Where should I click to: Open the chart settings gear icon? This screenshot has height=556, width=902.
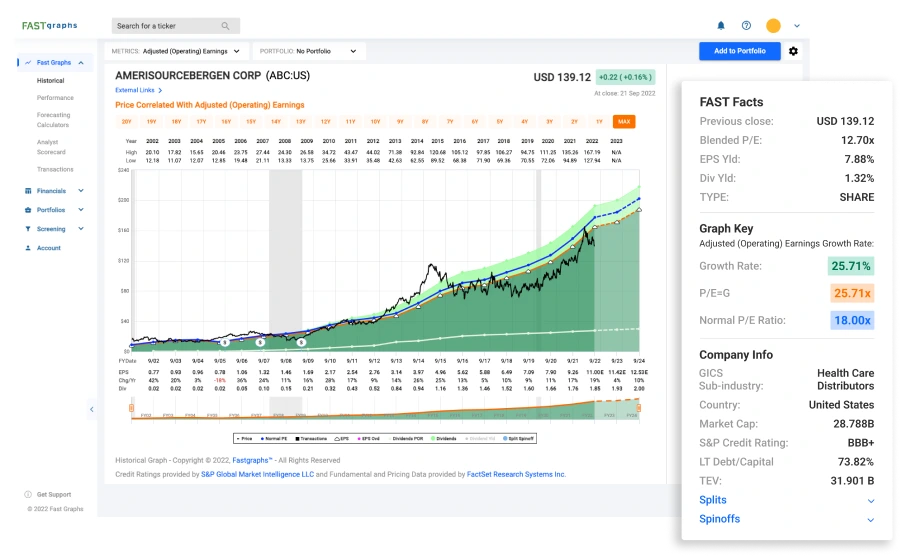793,51
